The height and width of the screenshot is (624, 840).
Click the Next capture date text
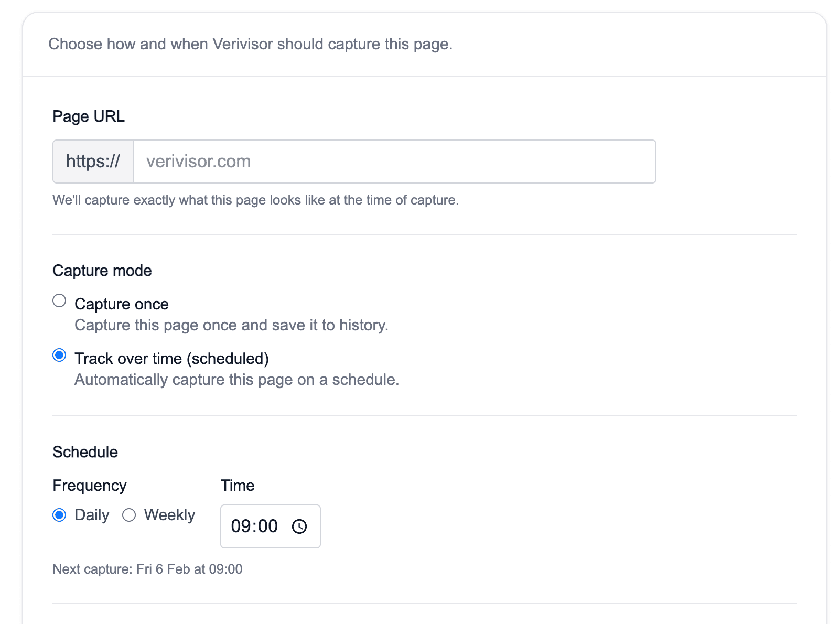pyautogui.click(x=147, y=568)
